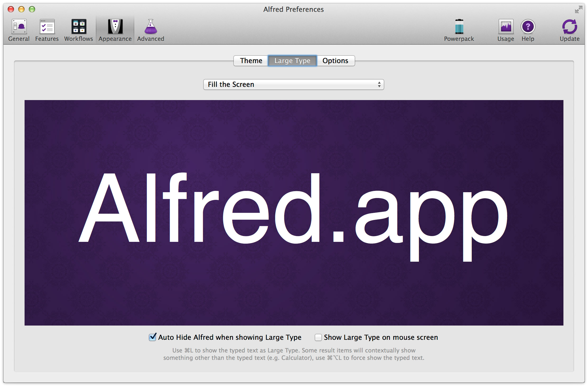Screen dimensions: 588x386
Task: Switch to the Theme tab
Action: point(251,61)
